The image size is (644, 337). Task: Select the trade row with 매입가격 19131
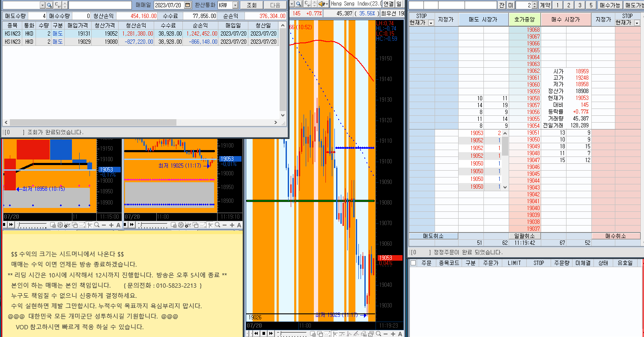(x=140, y=33)
